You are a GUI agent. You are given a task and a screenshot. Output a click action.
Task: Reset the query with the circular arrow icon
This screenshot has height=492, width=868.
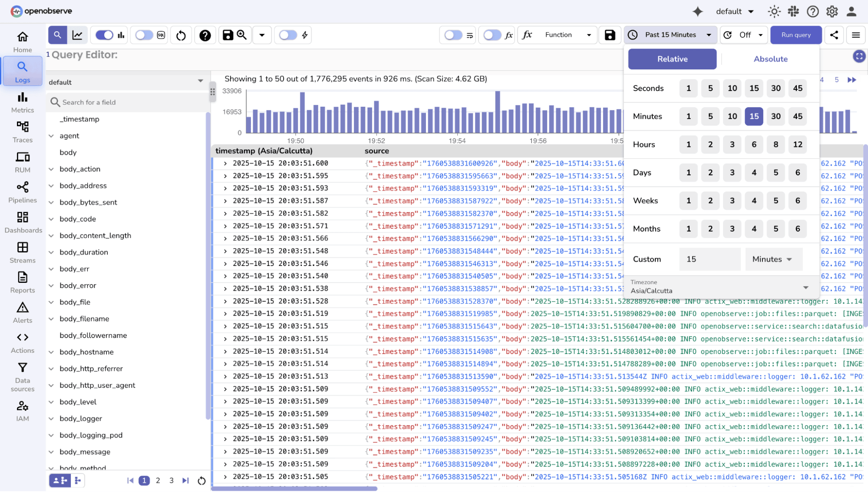(x=181, y=35)
